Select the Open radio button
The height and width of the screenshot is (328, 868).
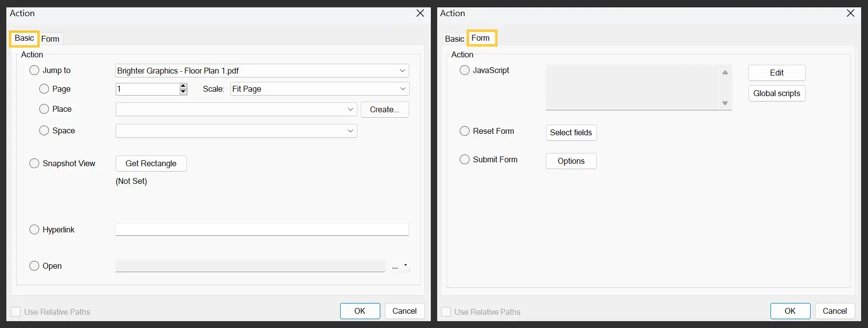[34, 266]
